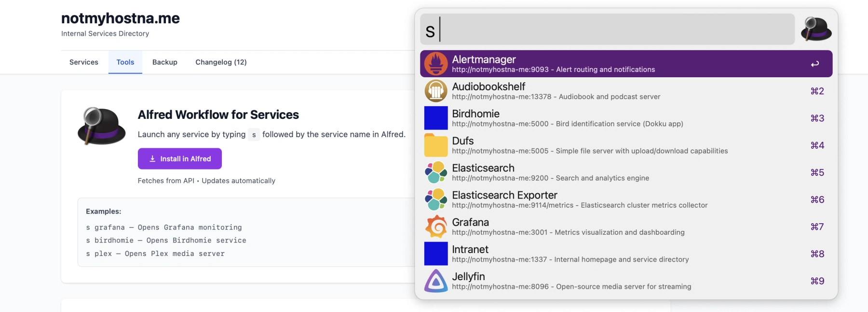This screenshot has width=868, height=312.
Task: Switch to the Services tab
Action: [x=84, y=62]
